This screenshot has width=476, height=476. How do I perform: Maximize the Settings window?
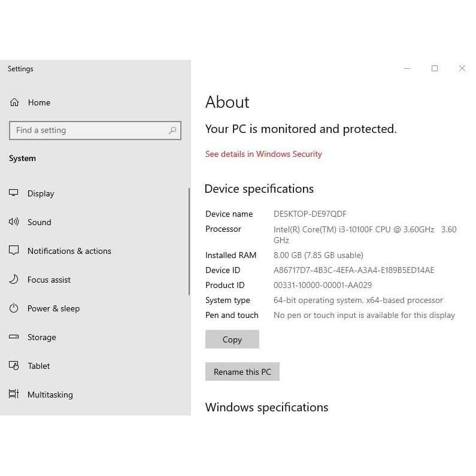point(435,68)
